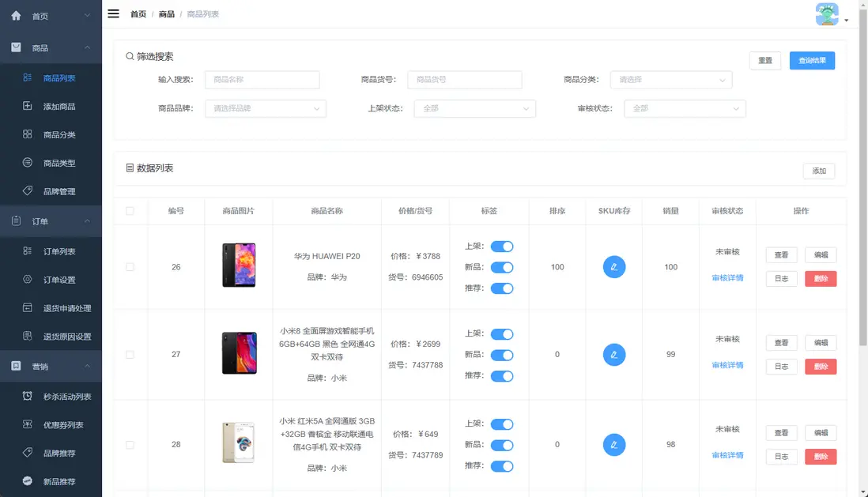Click the 品牌推荐 tag icon

[27, 452]
